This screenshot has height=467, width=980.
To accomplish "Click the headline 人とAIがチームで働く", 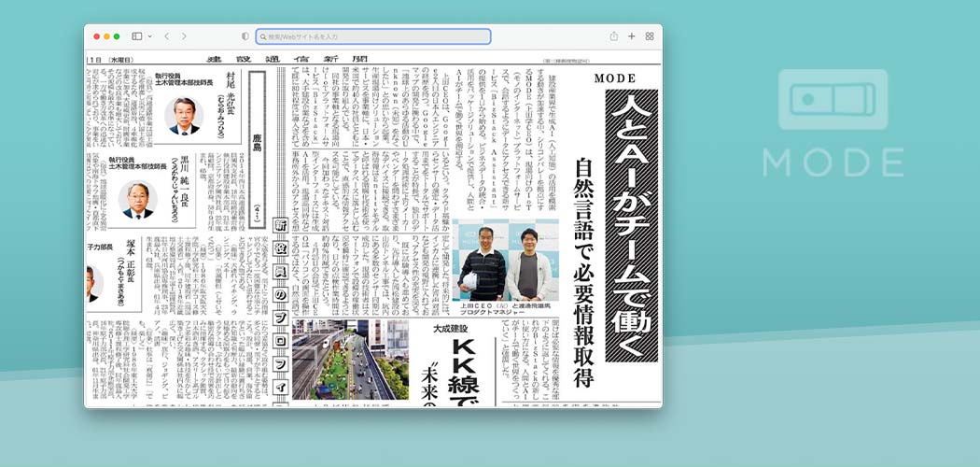I will point(631,224).
